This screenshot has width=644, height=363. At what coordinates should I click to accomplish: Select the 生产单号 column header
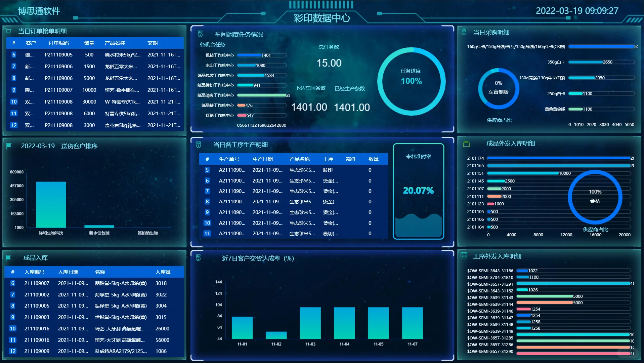coord(229,159)
